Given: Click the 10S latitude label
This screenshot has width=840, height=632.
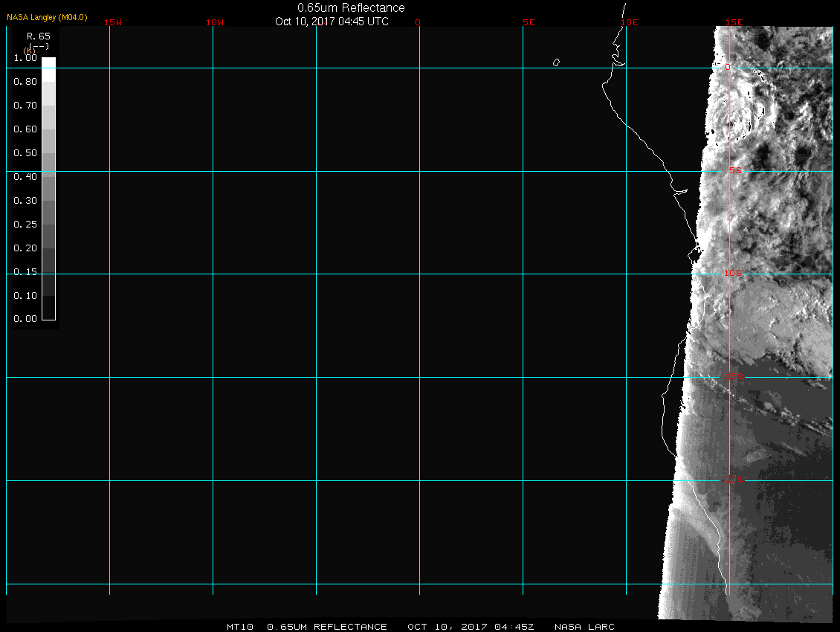Looking at the screenshot, I should pyautogui.click(x=733, y=274).
